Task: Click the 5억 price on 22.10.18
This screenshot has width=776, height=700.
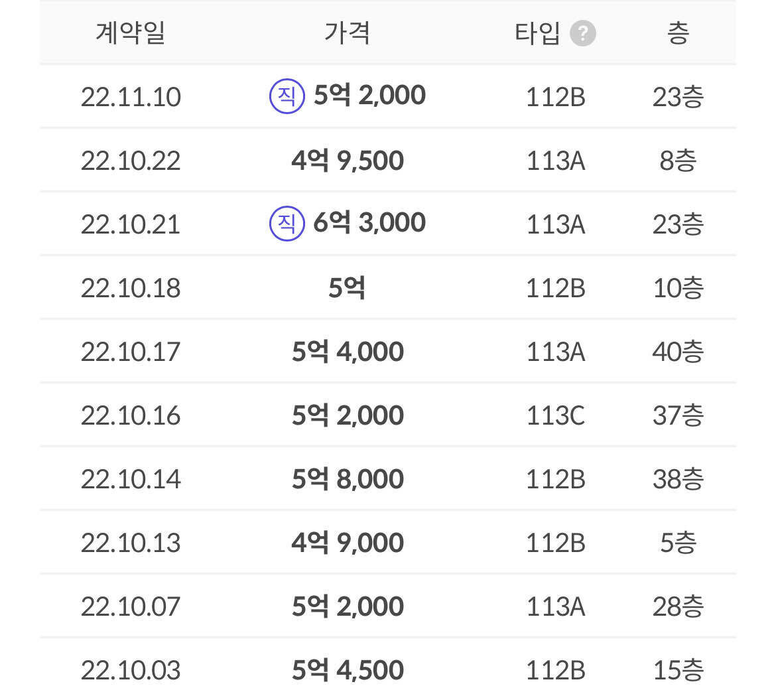Action: [x=346, y=287]
